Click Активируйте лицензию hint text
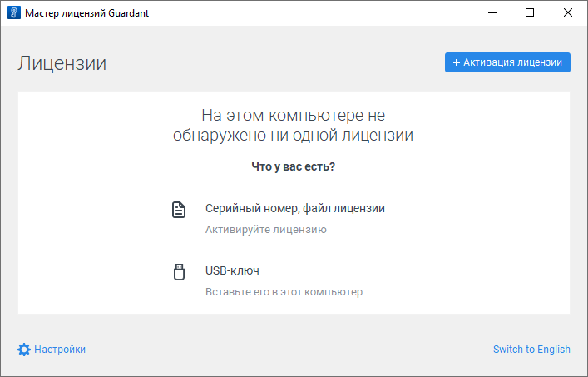Screen dimensions: 588x377 pos(266,229)
